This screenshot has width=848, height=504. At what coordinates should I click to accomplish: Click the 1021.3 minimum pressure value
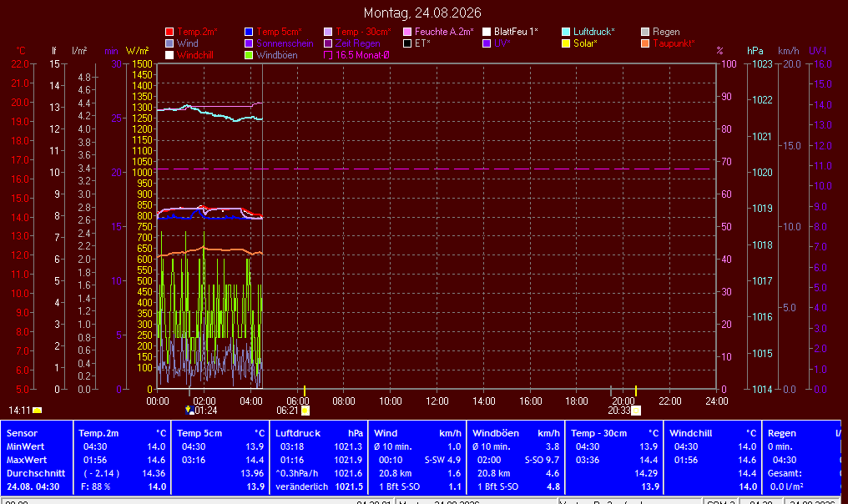[x=348, y=446]
